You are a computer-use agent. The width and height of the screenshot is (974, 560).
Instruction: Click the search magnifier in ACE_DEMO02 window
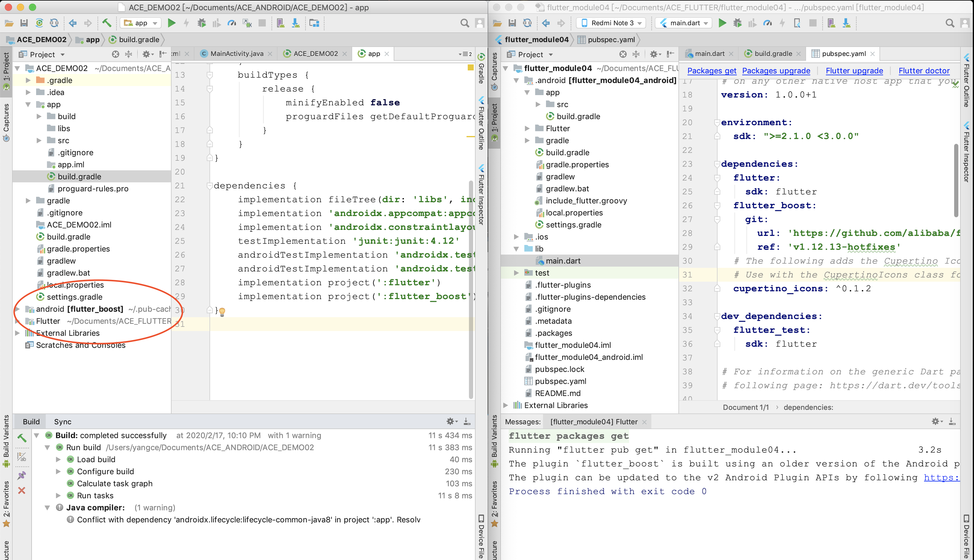[x=465, y=23]
